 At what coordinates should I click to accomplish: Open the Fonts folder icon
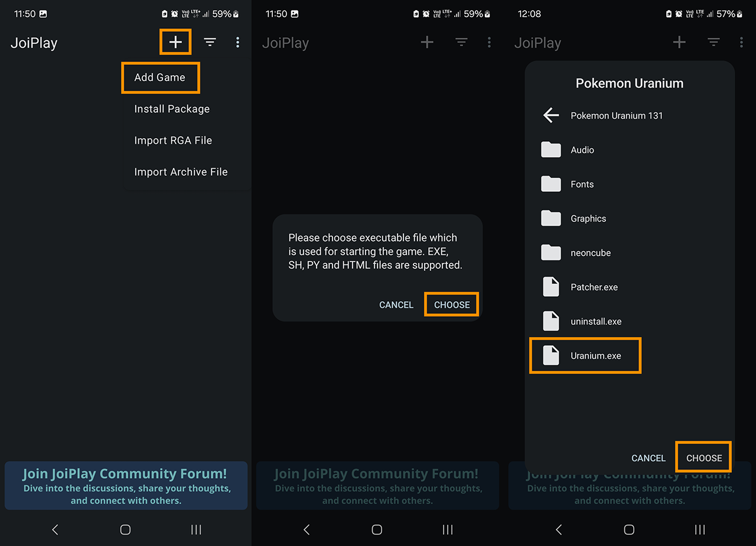pos(550,184)
